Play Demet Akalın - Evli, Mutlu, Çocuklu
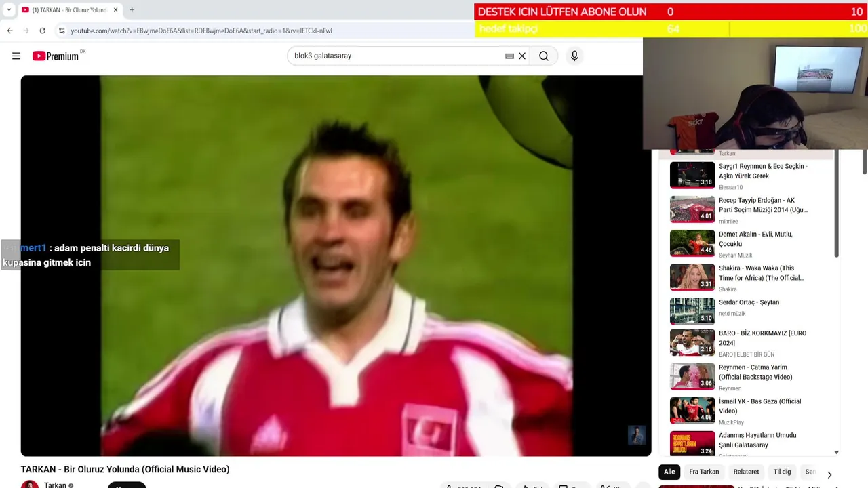This screenshot has width=868, height=488. click(755, 239)
